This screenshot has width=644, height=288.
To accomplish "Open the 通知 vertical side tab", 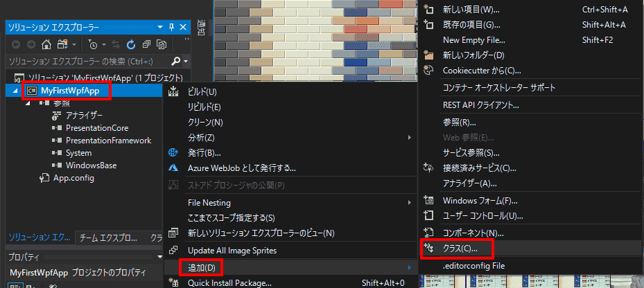I will pyautogui.click(x=201, y=28).
